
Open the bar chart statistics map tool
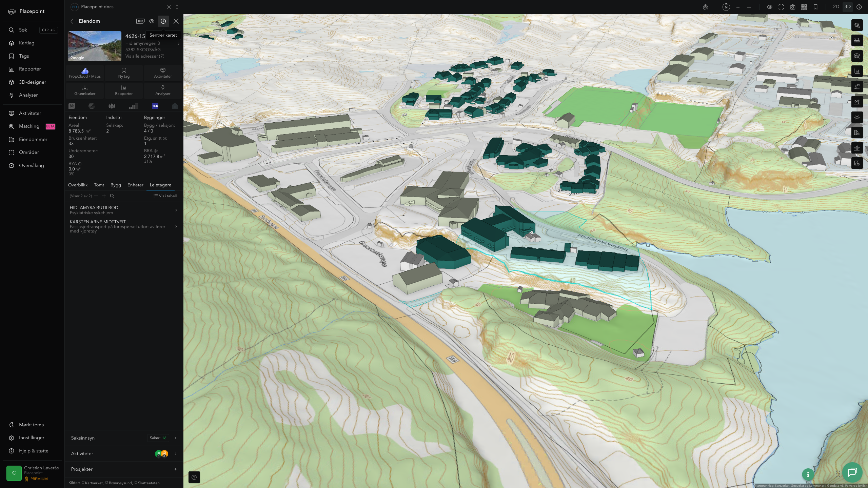pyautogui.click(x=857, y=71)
